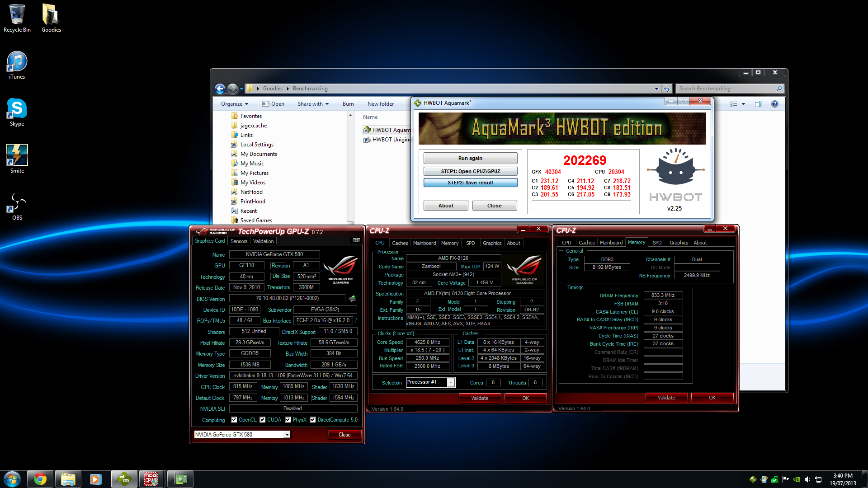The image size is (868, 488).
Task: Click the Explorer change view icon
Action: click(733, 104)
